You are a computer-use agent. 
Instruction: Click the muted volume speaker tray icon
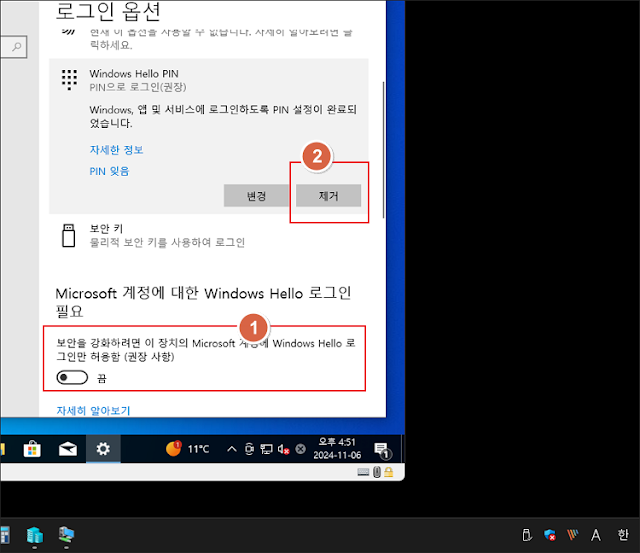pyautogui.click(x=284, y=449)
